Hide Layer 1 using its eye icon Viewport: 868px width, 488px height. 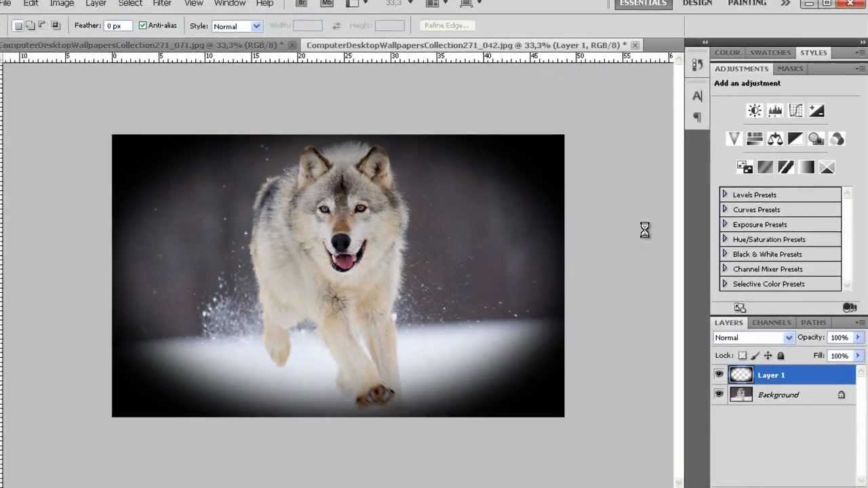719,374
